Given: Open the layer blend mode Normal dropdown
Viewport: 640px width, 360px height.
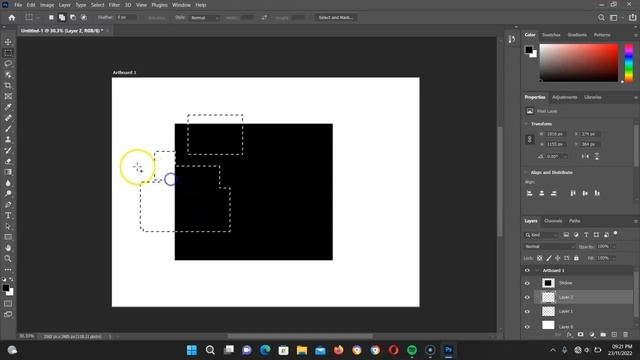Looking at the screenshot, I should 549,247.
